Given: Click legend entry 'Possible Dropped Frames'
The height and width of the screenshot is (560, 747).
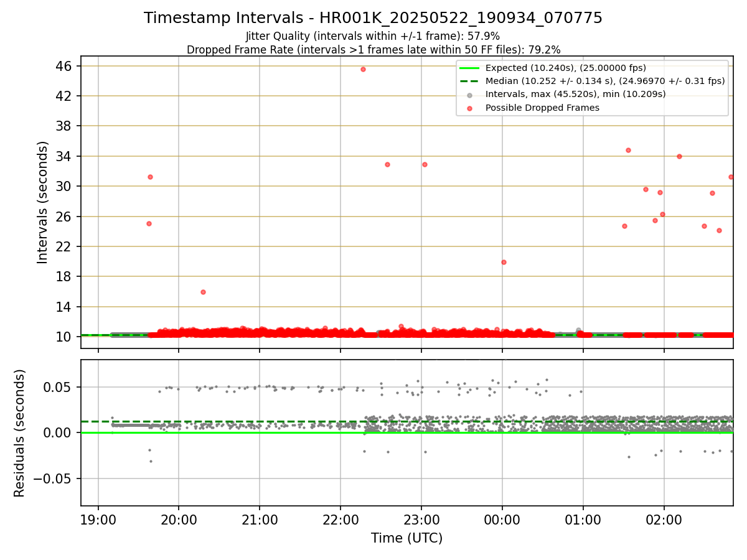Looking at the screenshot, I should click(x=542, y=108).
